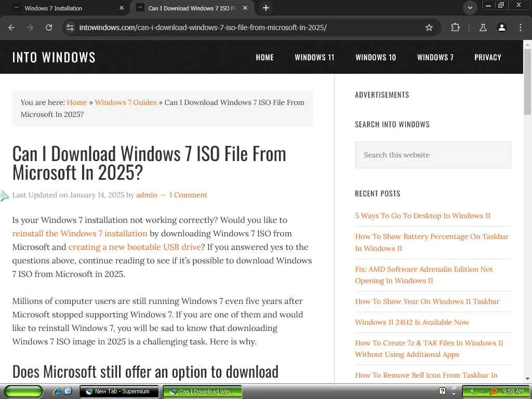This screenshot has width=532, height=399.
Task: Click the Search this website field
Action: tap(433, 155)
